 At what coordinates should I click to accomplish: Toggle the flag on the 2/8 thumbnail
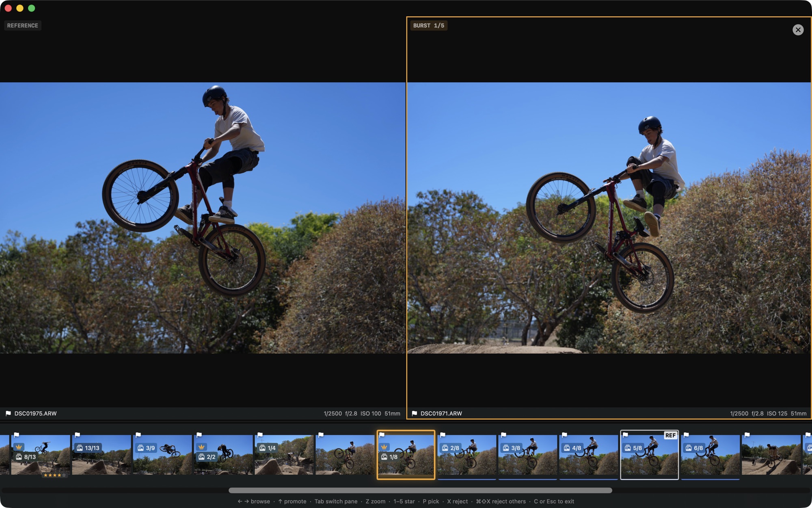[x=443, y=435]
